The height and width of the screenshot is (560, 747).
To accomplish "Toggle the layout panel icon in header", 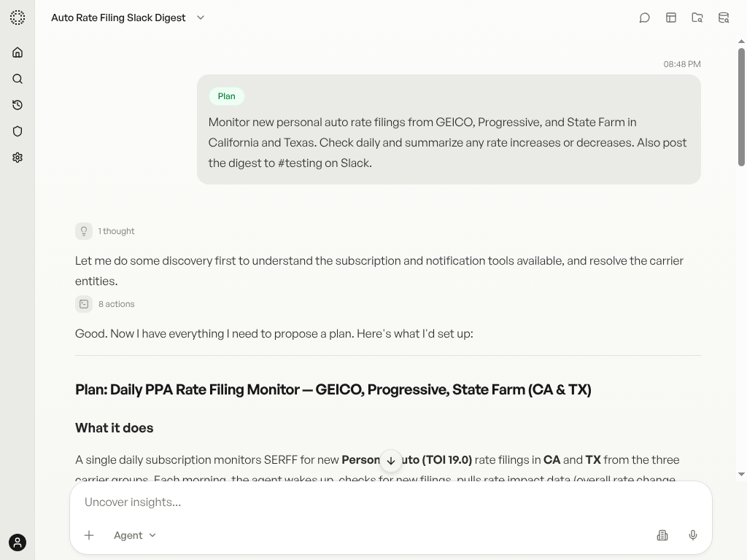I will coord(671,17).
